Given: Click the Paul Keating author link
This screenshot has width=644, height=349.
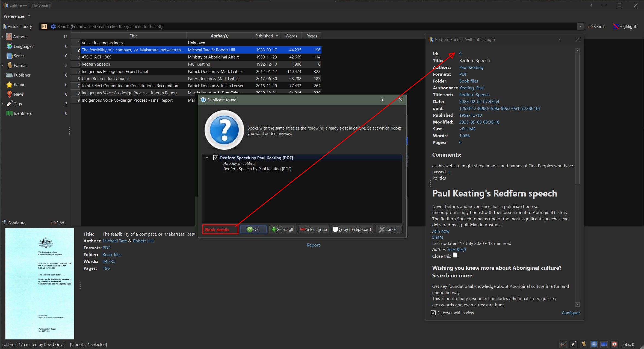Looking at the screenshot, I should (x=471, y=67).
